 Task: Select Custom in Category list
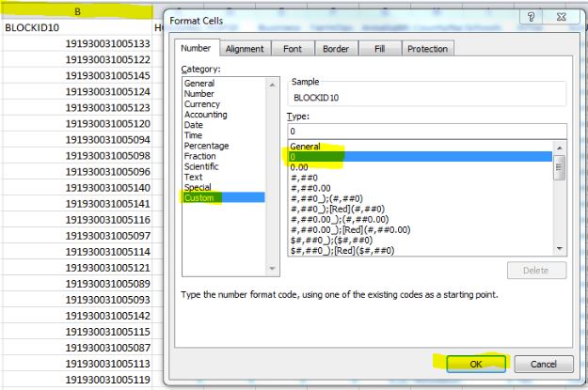(x=199, y=197)
